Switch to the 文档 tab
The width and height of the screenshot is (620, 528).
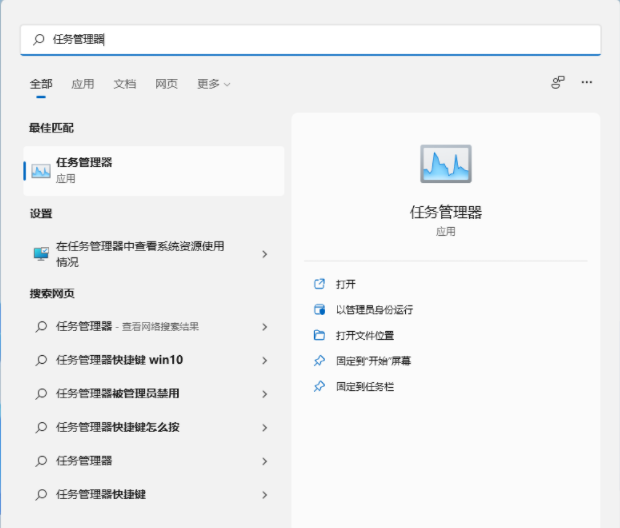124,84
